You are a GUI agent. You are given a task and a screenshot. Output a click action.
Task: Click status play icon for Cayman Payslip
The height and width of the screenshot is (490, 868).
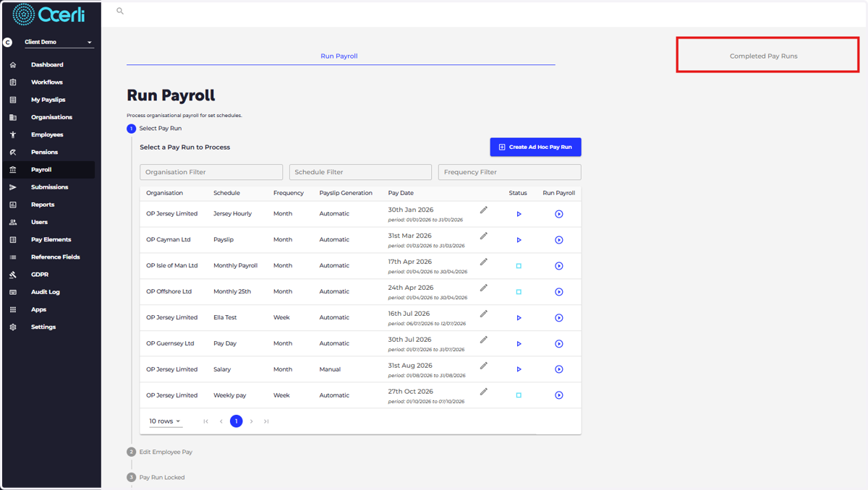click(519, 240)
